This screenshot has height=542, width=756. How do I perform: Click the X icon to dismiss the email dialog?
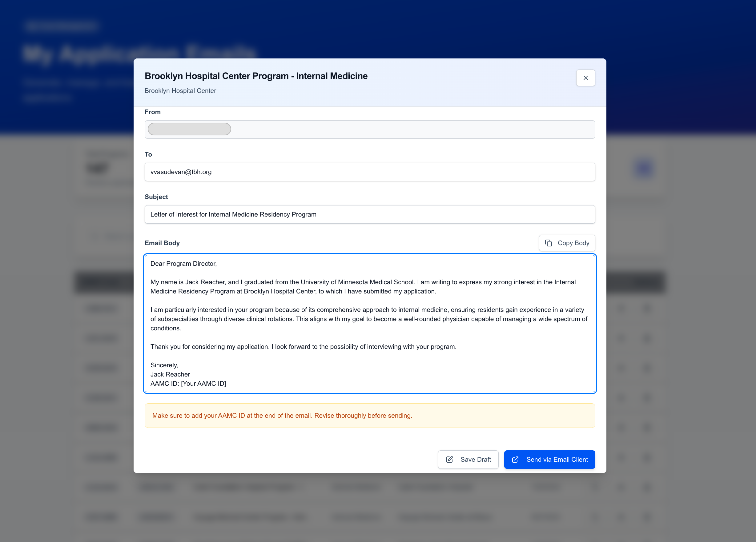[x=586, y=78]
